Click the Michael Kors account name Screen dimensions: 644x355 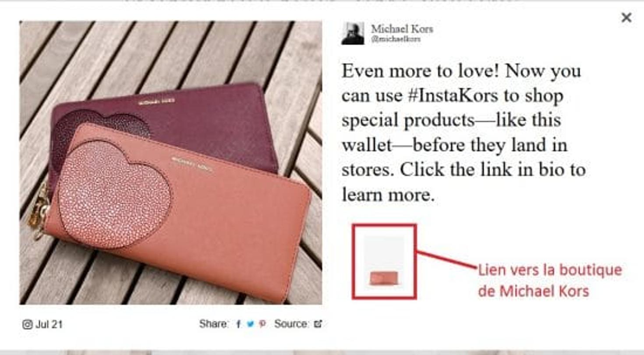[x=402, y=29]
